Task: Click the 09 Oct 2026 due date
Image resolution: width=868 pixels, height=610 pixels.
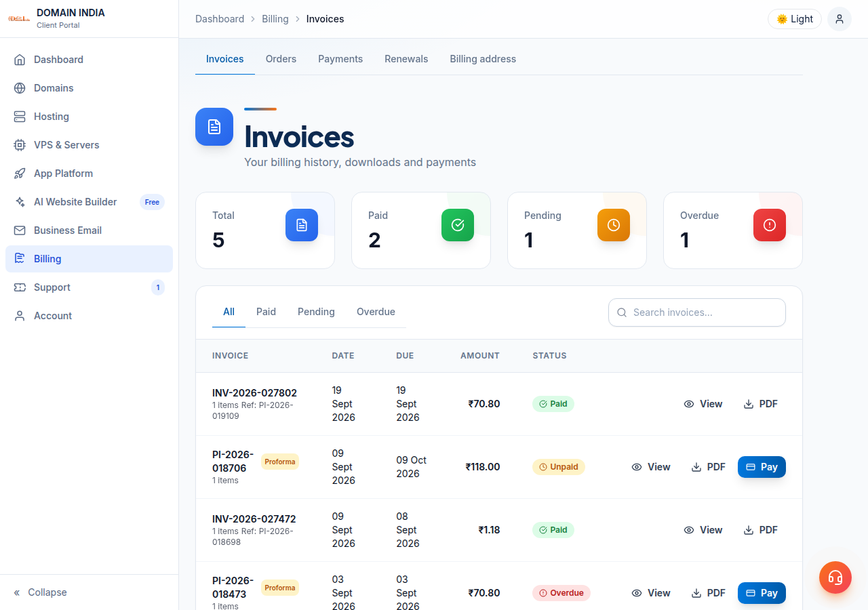Action: 412,467
